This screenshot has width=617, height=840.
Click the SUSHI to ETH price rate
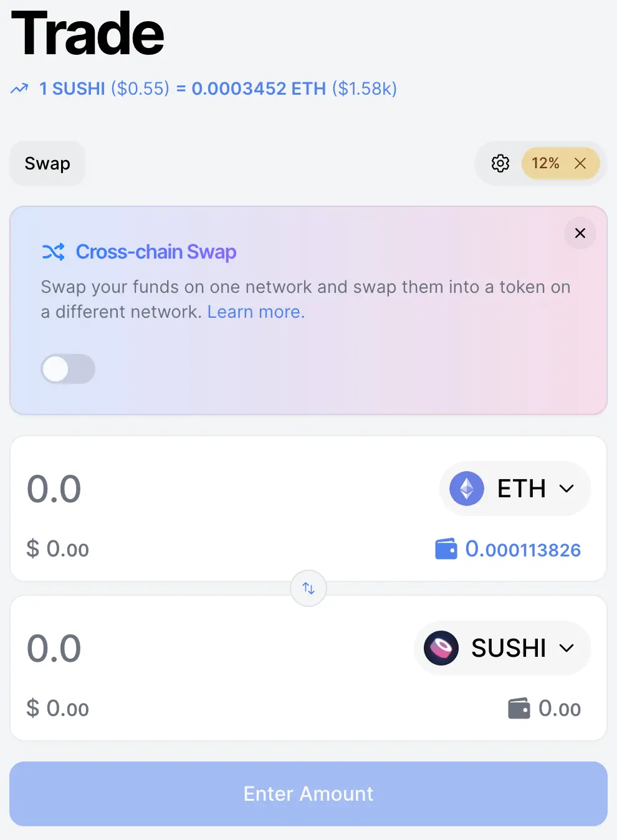pyautogui.click(x=218, y=88)
